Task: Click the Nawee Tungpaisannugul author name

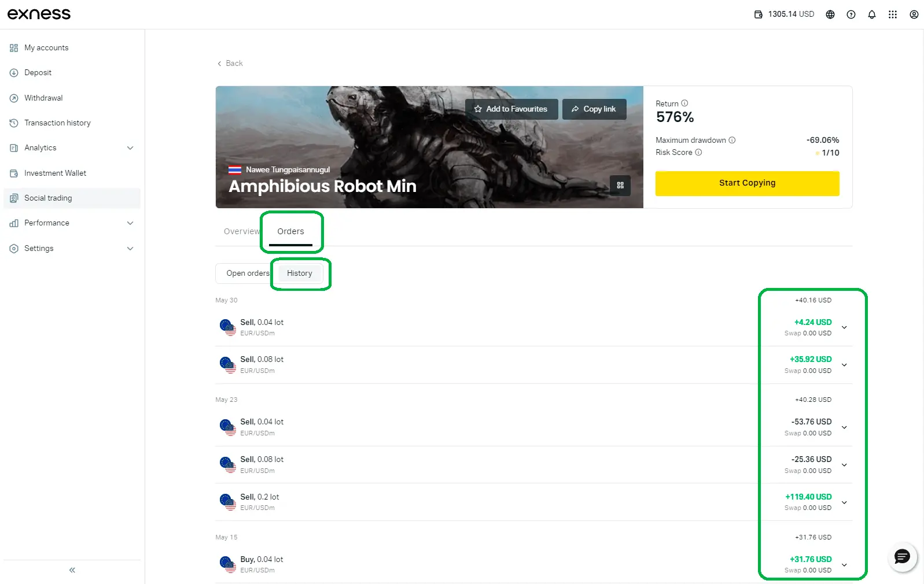Action: point(288,170)
